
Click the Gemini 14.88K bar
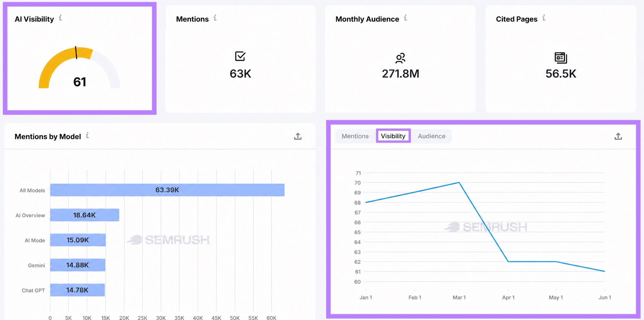77,265
